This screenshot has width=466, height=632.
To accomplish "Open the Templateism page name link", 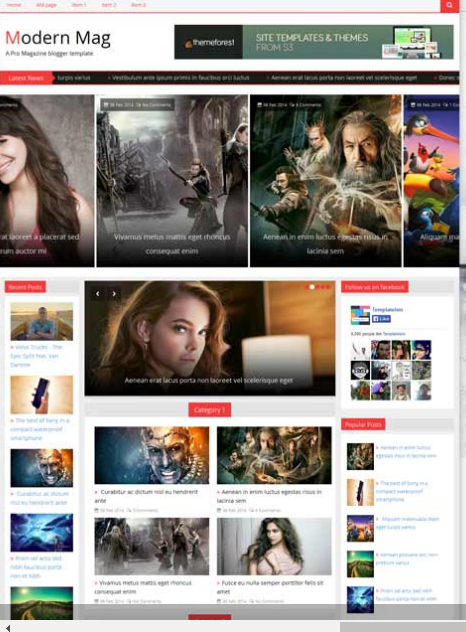I will point(387,309).
